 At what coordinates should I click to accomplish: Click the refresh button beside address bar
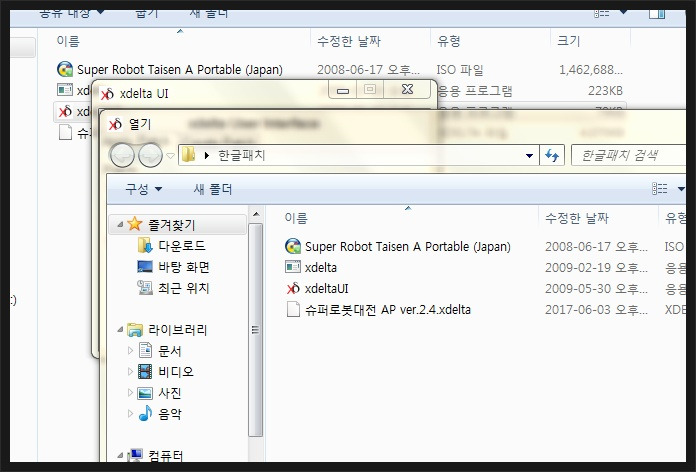click(x=552, y=155)
